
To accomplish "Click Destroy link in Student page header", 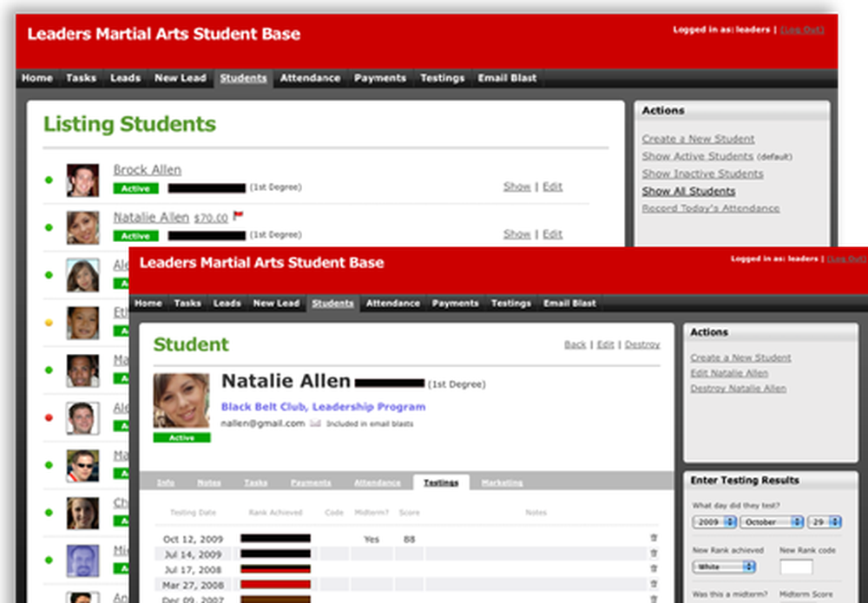I will pyautogui.click(x=642, y=344).
